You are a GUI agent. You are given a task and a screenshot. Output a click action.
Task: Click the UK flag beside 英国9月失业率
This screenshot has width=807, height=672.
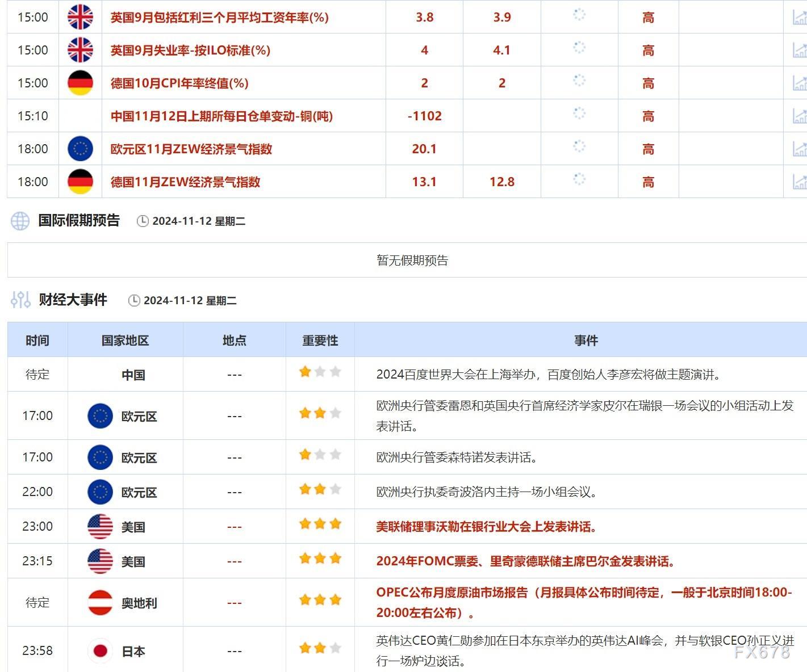coord(80,49)
